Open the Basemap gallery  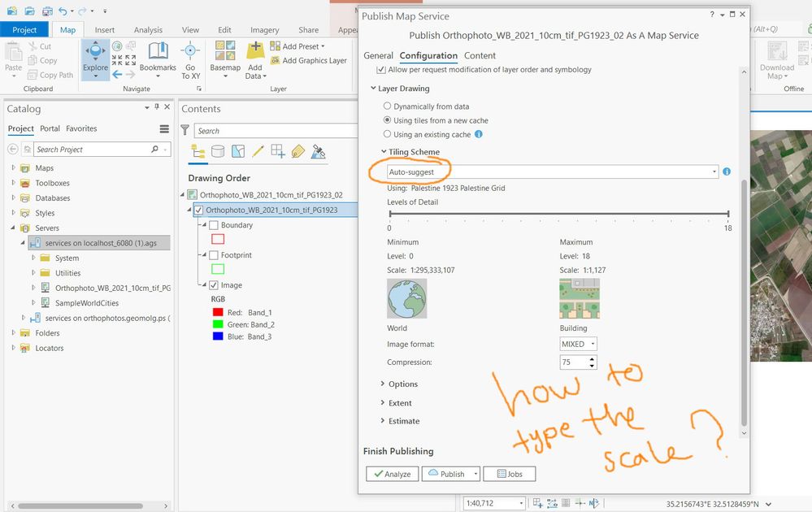(x=225, y=59)
